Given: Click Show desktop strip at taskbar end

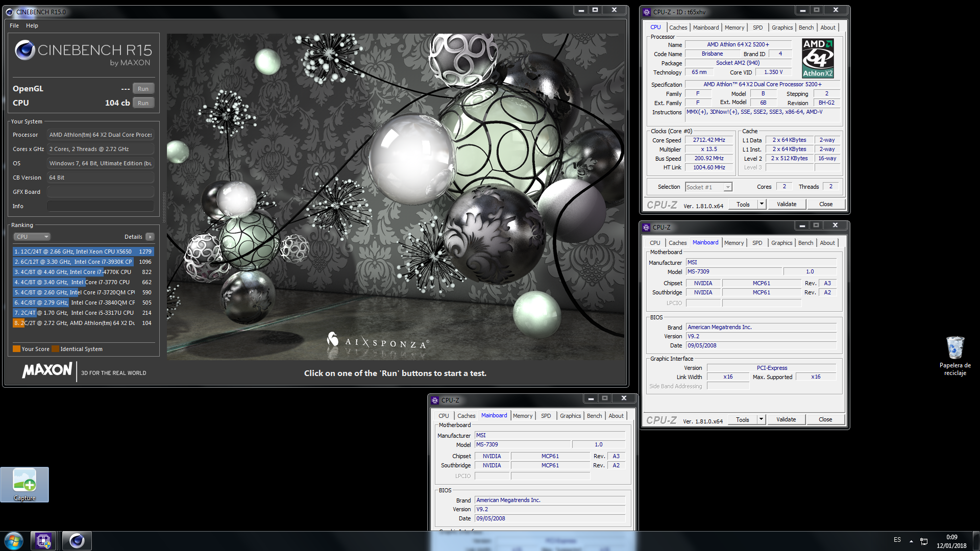Looking at the screenshot, I should pyautogui.click(x=976, y=541).
